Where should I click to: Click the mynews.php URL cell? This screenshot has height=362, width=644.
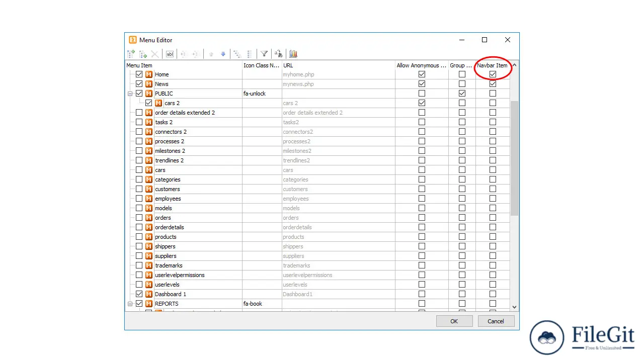[x=338, y=84]
